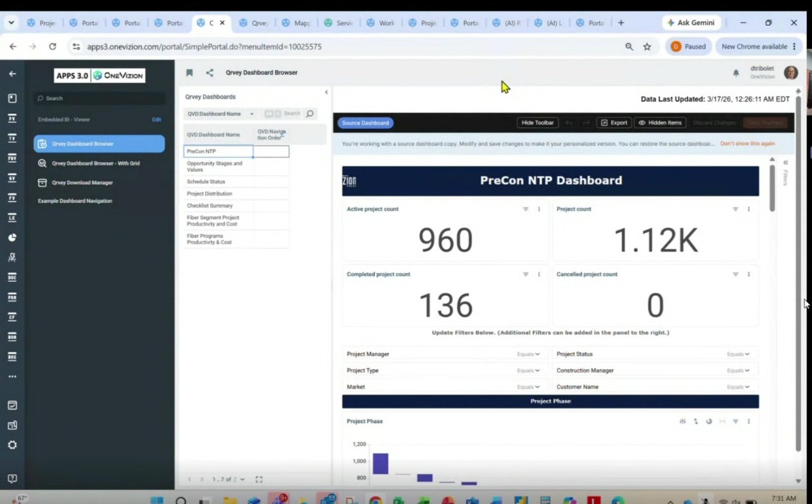Toggle the Source Dashboard pill

point(365,123)
